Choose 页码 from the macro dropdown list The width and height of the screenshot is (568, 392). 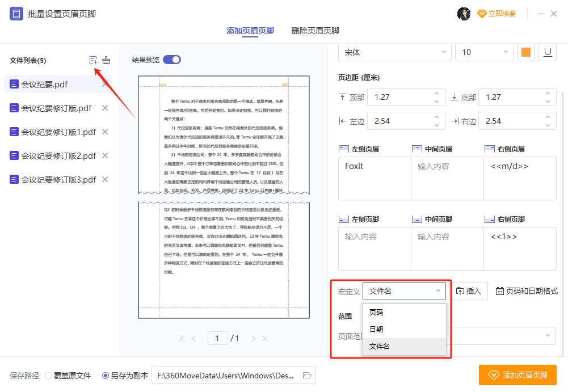[x=376, y=313]
